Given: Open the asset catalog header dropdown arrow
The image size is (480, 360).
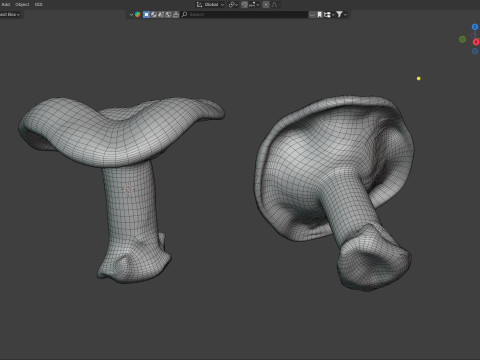Looking at the screenshot, I should coord(131,14).
